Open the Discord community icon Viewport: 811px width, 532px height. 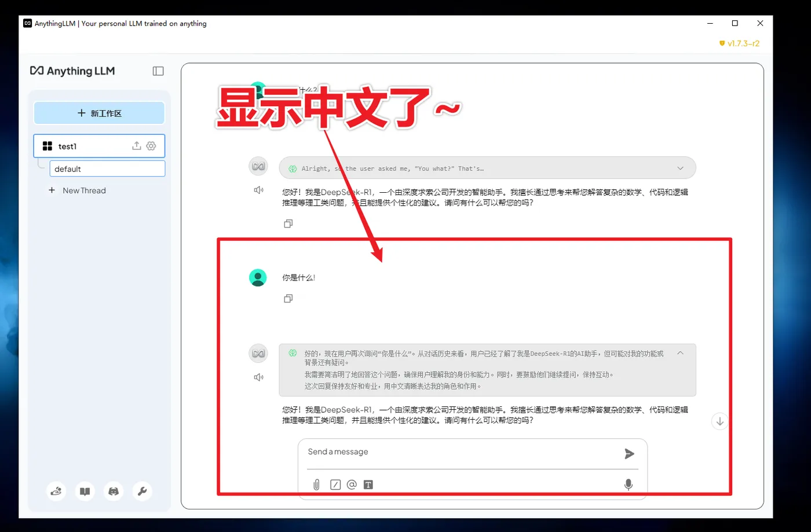click(x=114, y=491)
